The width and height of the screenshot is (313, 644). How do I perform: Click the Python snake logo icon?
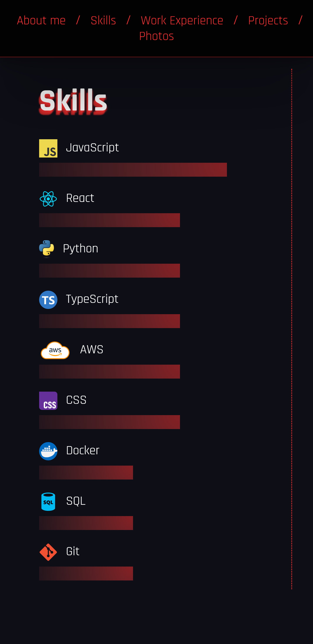coord(47,248)
